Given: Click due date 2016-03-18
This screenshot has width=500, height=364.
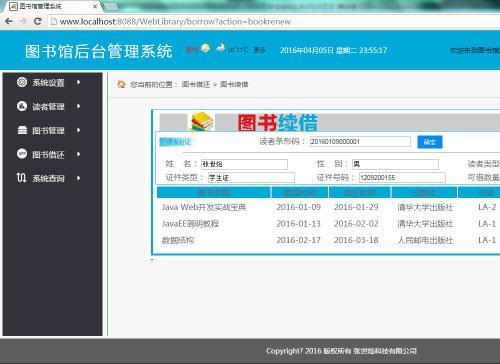Looking at the screenshot, I should coord(356,240).
